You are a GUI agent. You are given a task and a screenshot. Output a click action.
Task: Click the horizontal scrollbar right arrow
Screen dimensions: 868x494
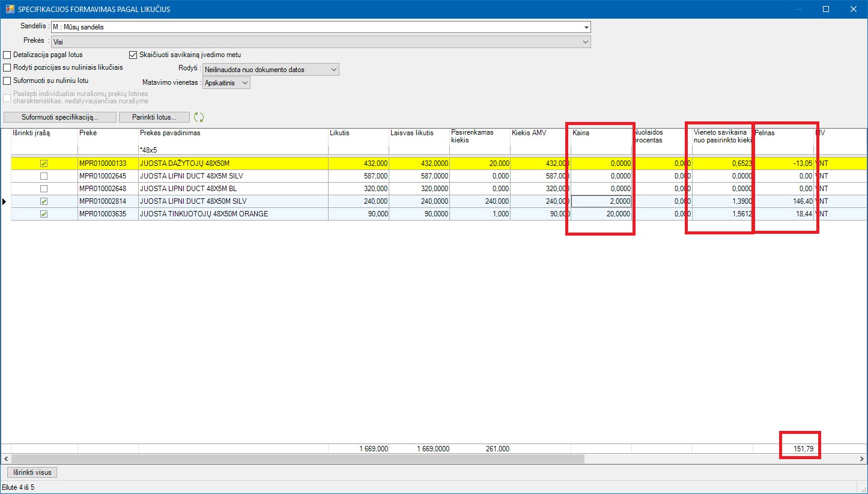click(x=862, y=459)
